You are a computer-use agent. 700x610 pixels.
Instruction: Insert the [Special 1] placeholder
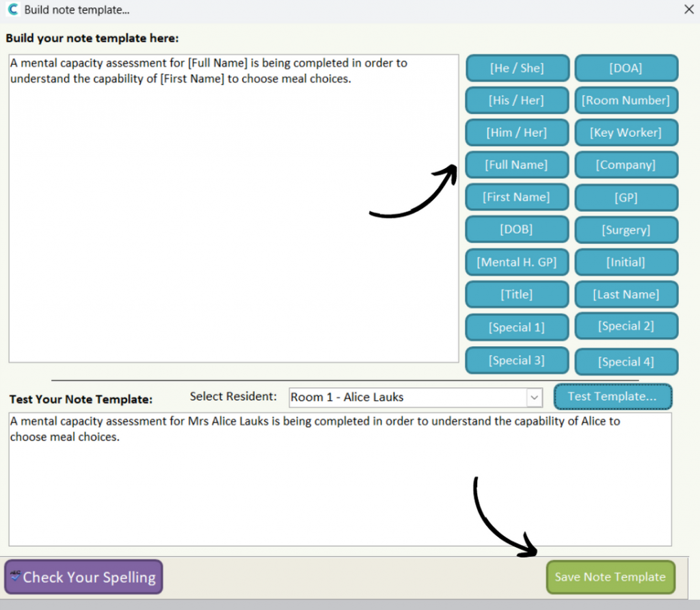517,328
